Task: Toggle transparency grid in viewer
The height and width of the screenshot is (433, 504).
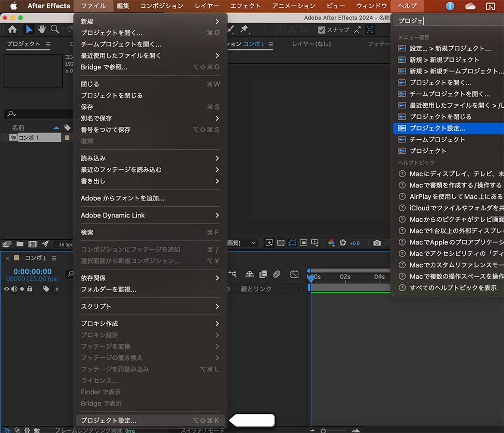Action: tap(281, 243)
